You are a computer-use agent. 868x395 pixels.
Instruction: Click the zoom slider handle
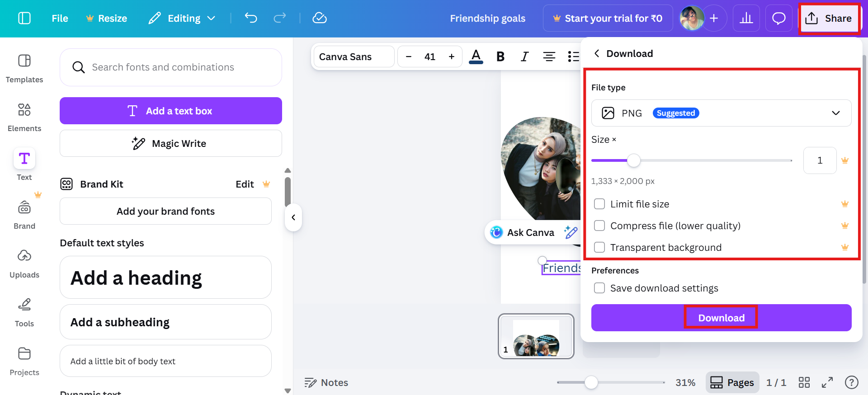coord(591,382)
